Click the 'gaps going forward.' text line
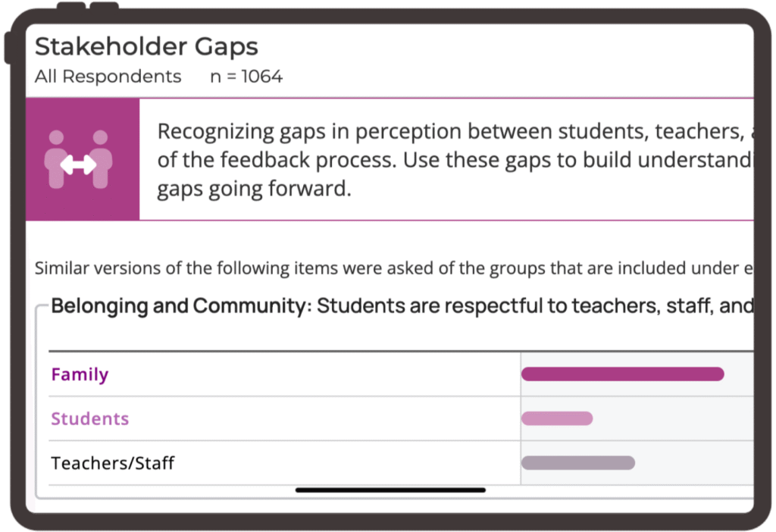Viewport: 776px width, 532px height. [x=254, y=189]
